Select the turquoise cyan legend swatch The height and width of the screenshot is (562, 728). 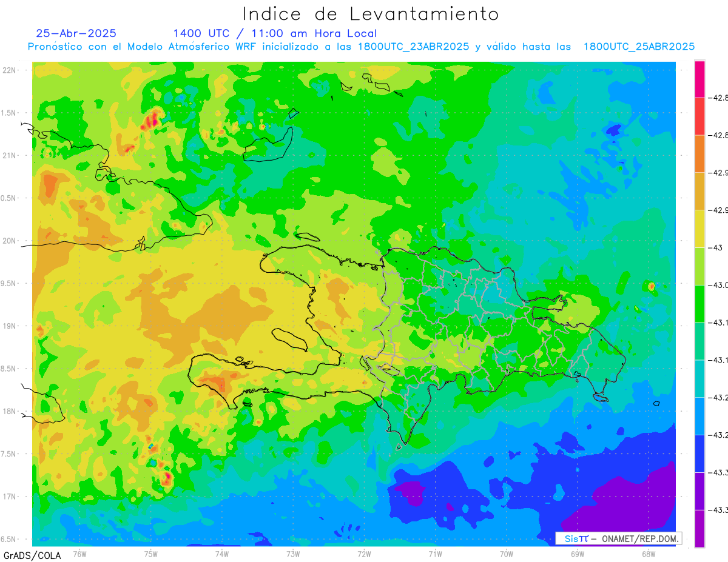(x=699, y=378)
